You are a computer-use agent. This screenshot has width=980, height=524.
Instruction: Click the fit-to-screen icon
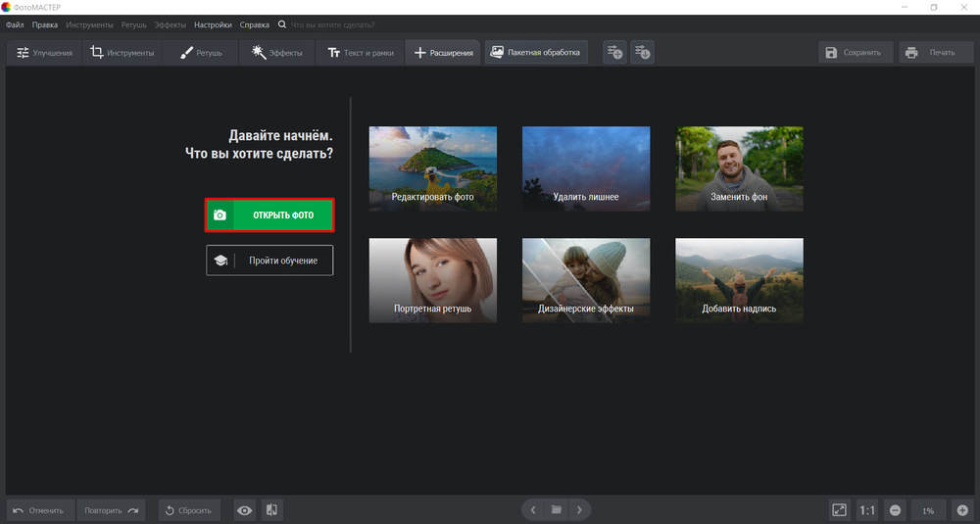(x=839, y=510)
